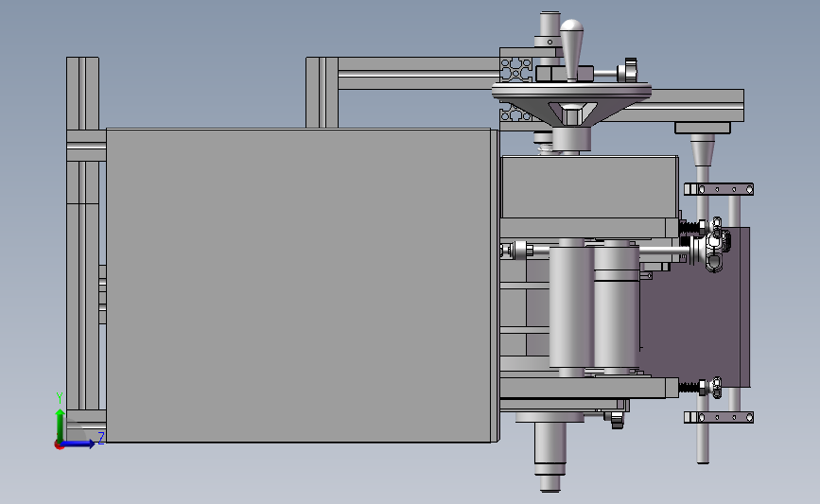
Task: Select the left cylindrical roller
Action: (x=570, y=307)
